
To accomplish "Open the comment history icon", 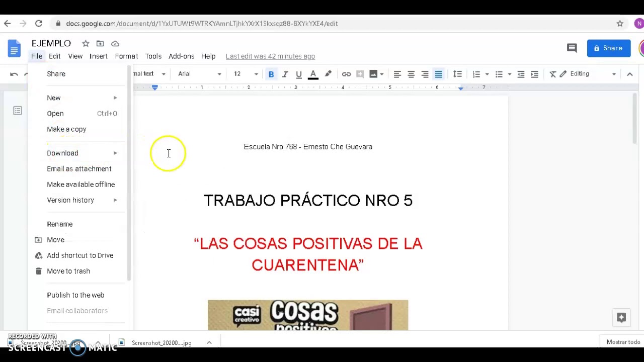I will coord(572,48).
